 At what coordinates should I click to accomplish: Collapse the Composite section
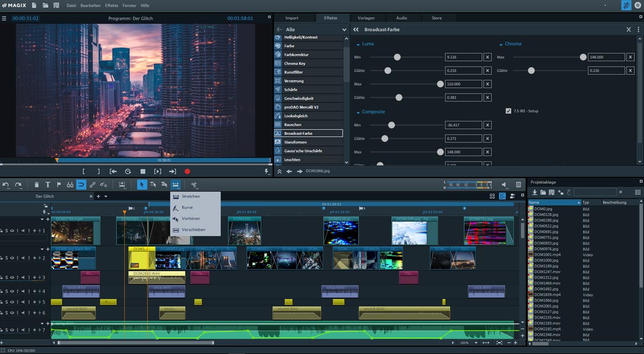[x=358, y=112]
